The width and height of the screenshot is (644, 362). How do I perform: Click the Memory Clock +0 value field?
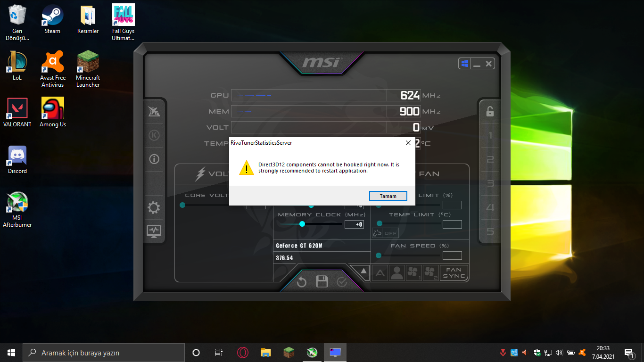point(354,224)
